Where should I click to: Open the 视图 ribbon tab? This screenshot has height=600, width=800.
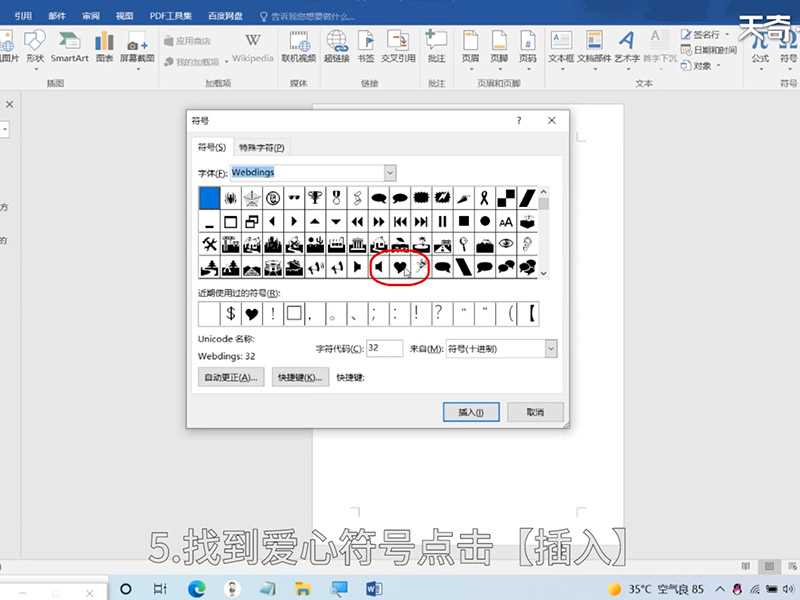(121, 15)
